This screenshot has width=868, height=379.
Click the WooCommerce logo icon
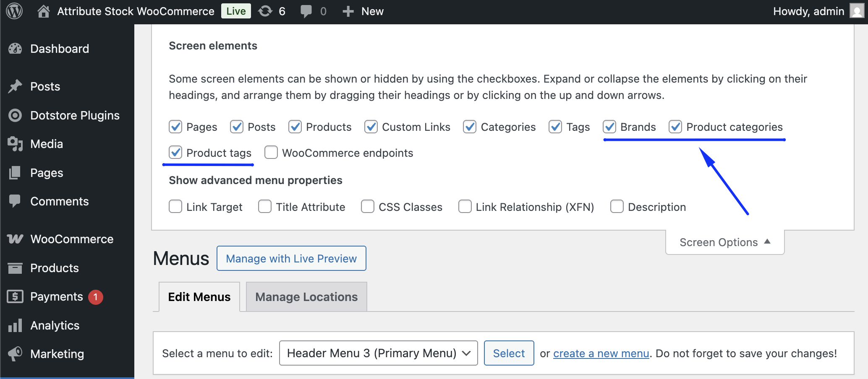(15, 239)
